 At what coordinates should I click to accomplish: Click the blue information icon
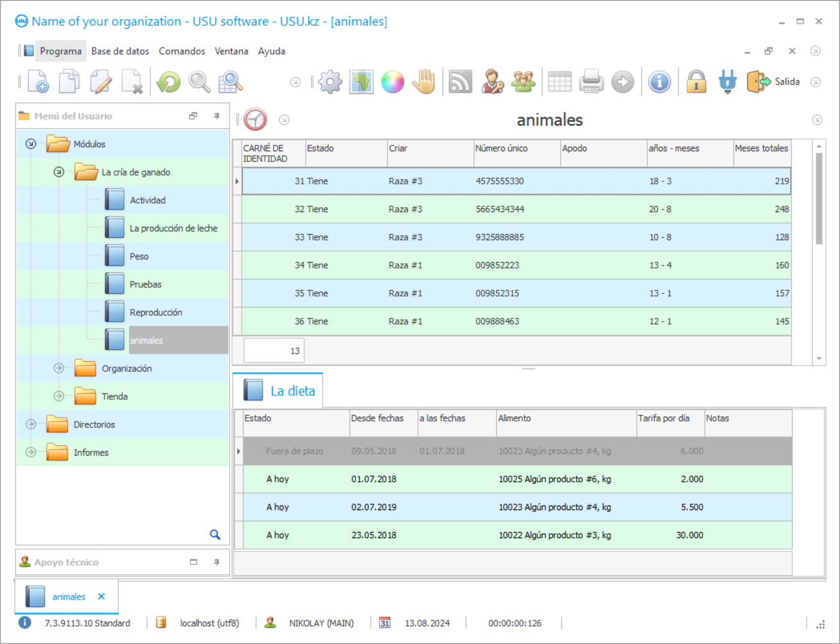(x=659, y=82)
